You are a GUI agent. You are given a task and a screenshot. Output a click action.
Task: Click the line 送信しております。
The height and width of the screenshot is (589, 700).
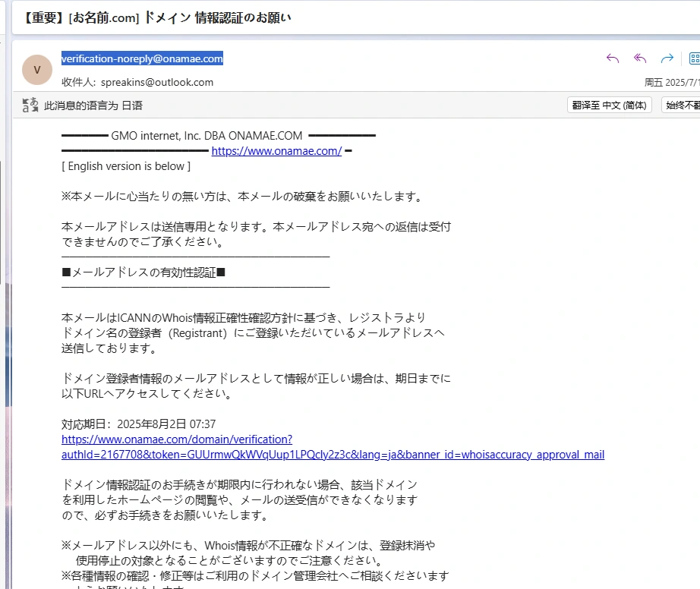(x=109, y=348)
